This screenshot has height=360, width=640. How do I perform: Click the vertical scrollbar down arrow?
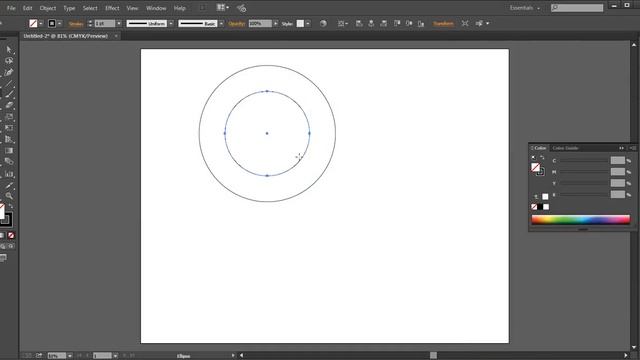pos(634,347)
